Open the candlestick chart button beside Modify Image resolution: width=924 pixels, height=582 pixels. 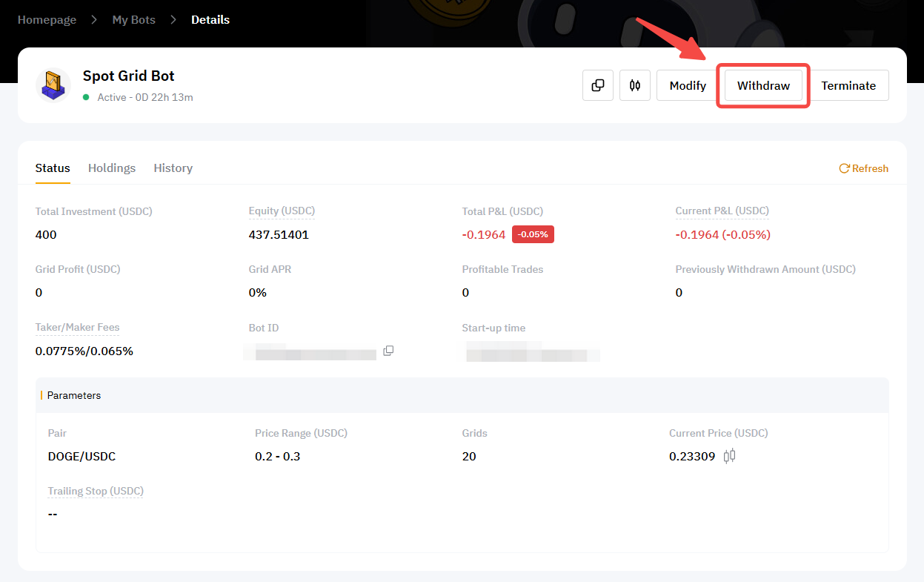(x=635, y=85)
